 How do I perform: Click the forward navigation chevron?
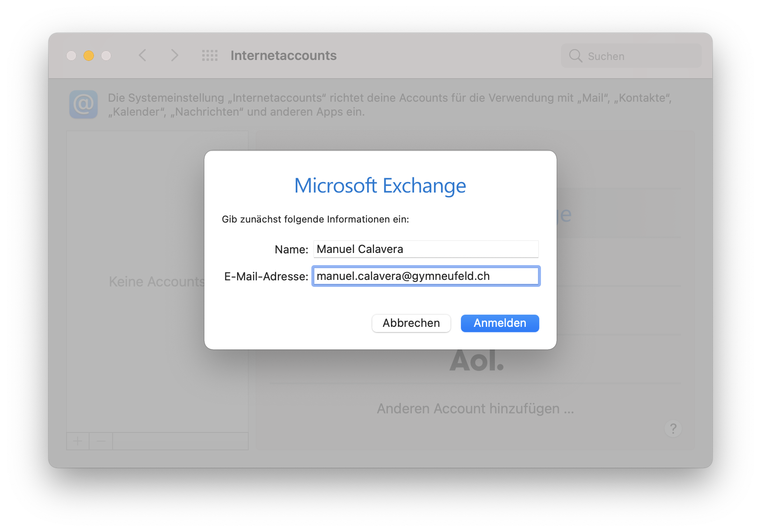click(174, 56)
